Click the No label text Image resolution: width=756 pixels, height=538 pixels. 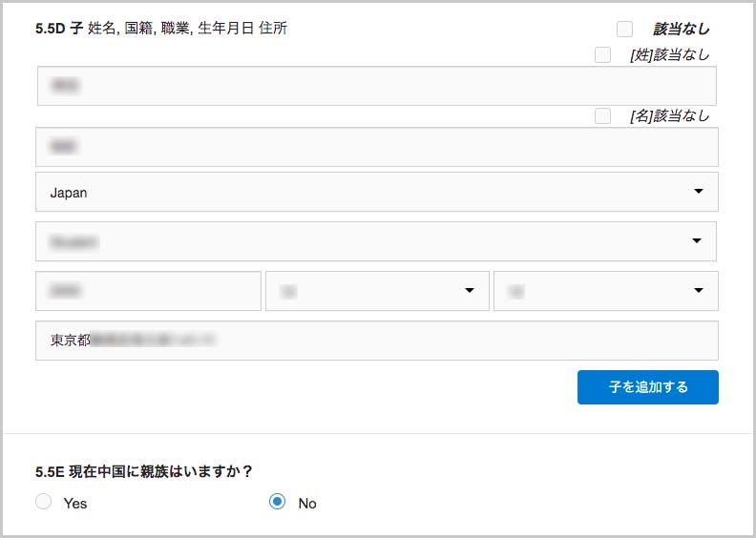(307, 504)
